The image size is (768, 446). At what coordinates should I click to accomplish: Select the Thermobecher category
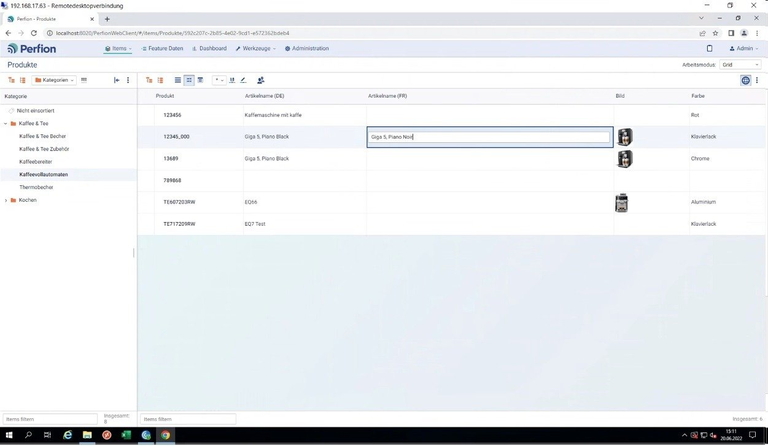point(36,187)
